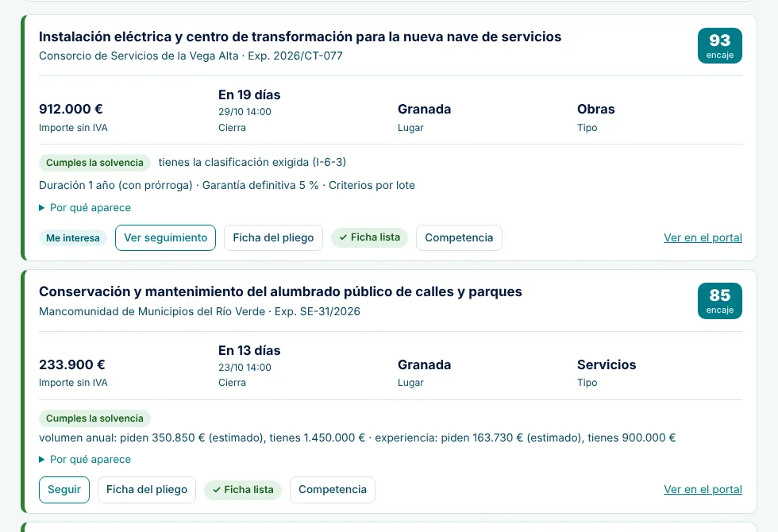Click 'Duración 1 año (con prórroga)' details line
The width and height of the screenshot is (778, 532).
pyautogui.click(x=227, y=185)
